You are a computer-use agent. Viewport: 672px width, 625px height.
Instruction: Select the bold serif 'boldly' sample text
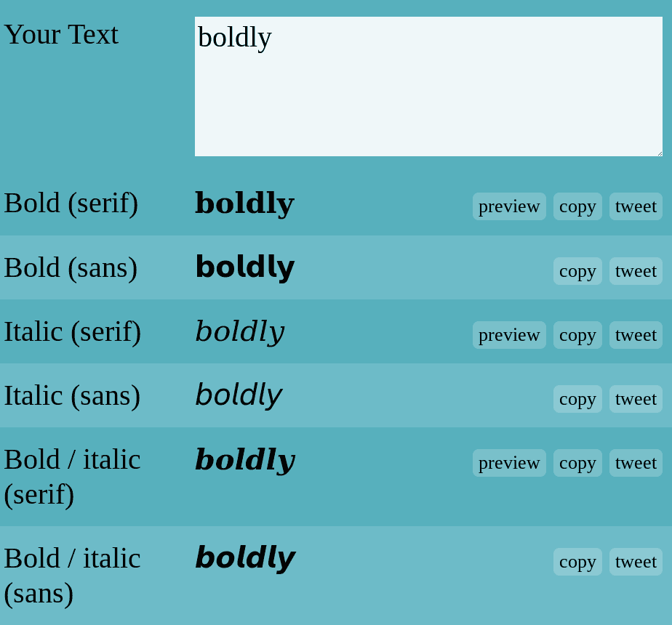click(x=244, y=203)
